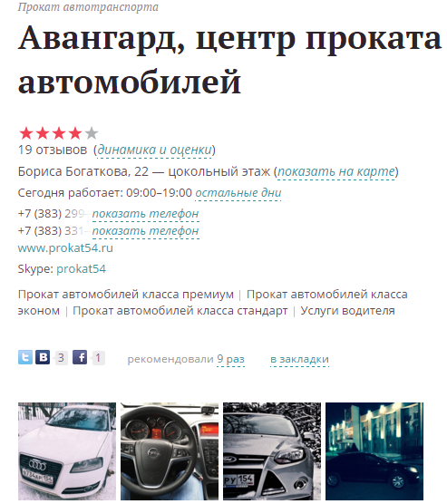Share via the Twitter icon
Image resolution: width=447 pixels, height=504 pixels.
coord(25,357)
